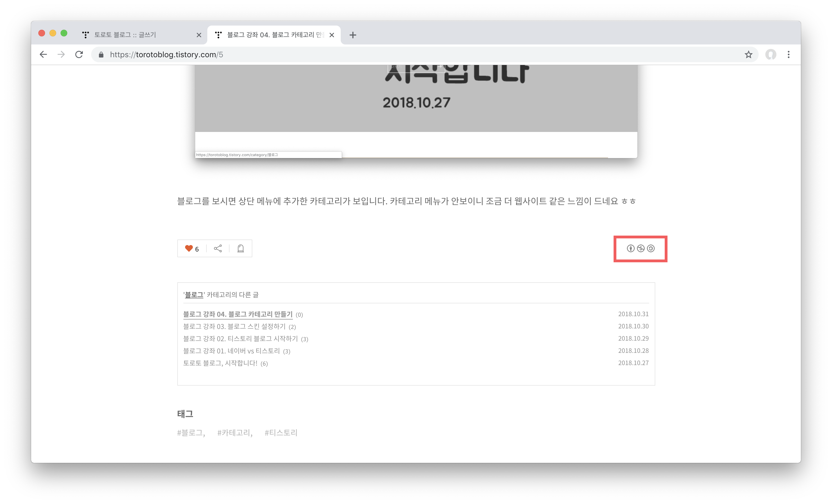The width and height of the screenshot is (832, 504).
Task: Open the 블로그 category link
Action: tap(194, 295)
